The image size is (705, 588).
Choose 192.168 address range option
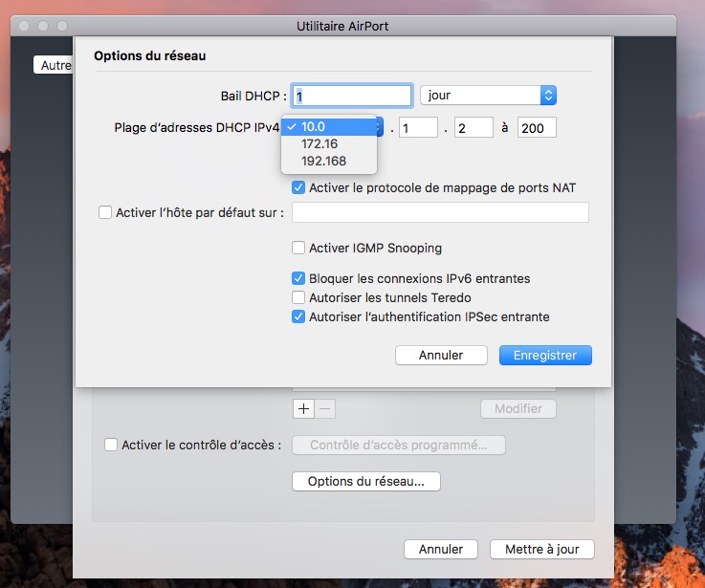(329, 161)
